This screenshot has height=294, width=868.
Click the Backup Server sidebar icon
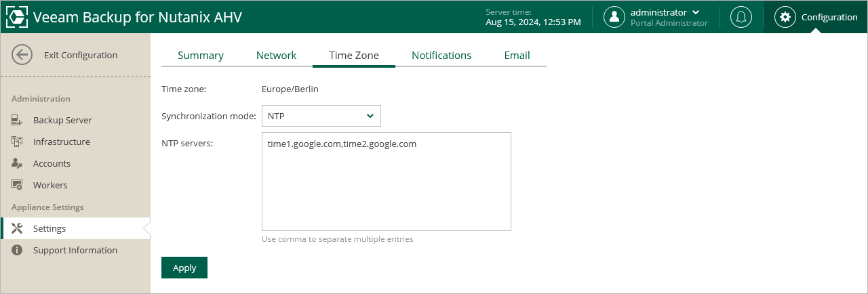coord(18,121)
